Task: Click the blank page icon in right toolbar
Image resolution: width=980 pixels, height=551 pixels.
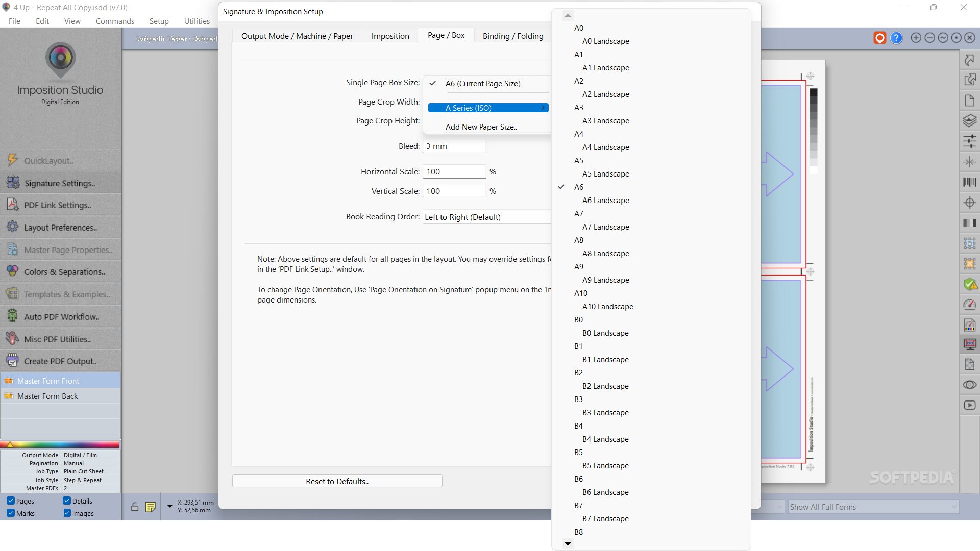Action: pos(969,101)
